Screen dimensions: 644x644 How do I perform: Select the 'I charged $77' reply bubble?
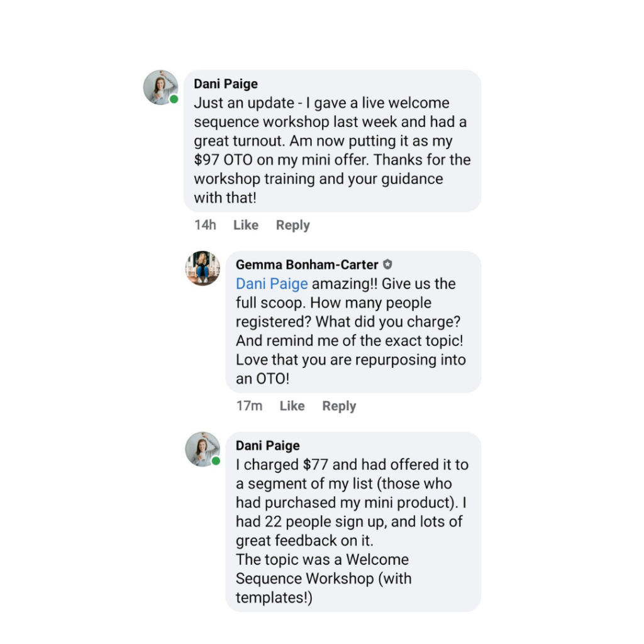[353, 521]
